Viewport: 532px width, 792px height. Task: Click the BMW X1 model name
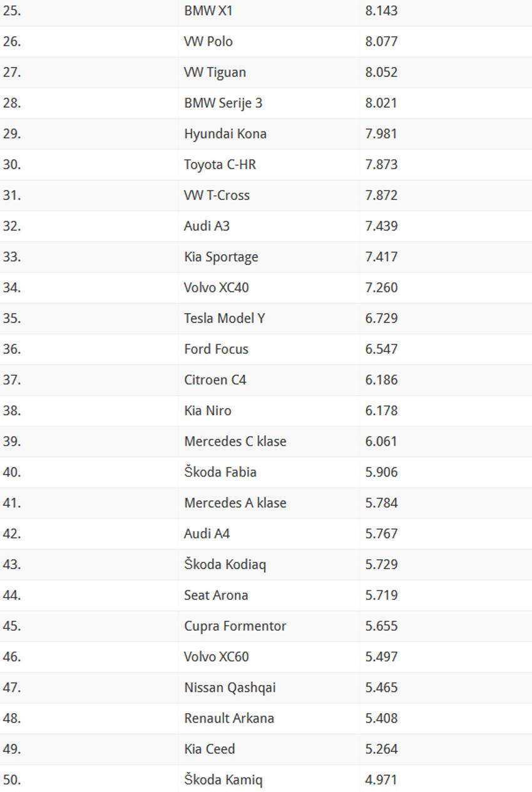coord(208,11)
